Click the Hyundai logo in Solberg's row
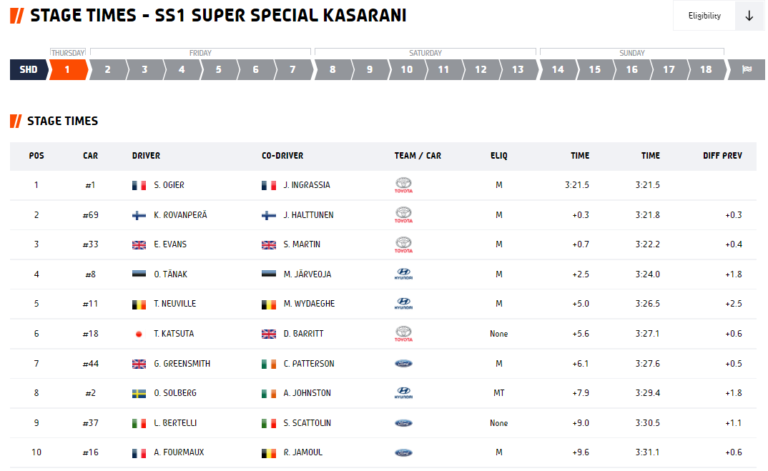This screenshot has height=471, width=768. pyautogui.click(x=404, y=393)
